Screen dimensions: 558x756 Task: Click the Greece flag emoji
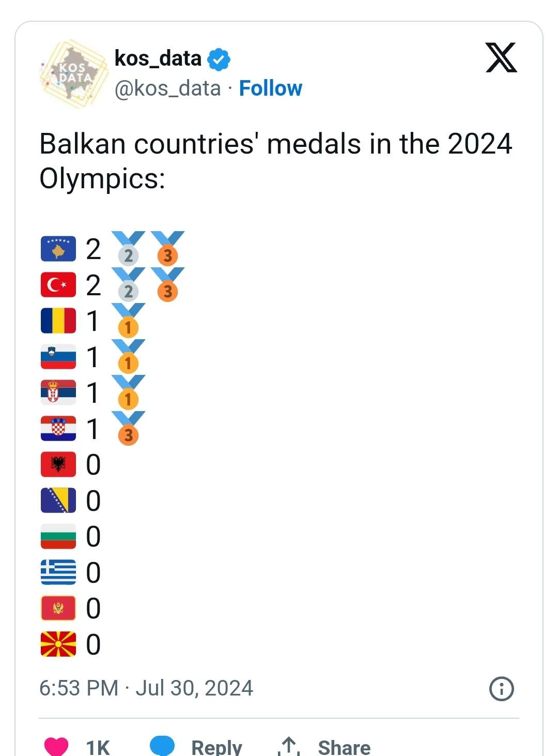58,572
